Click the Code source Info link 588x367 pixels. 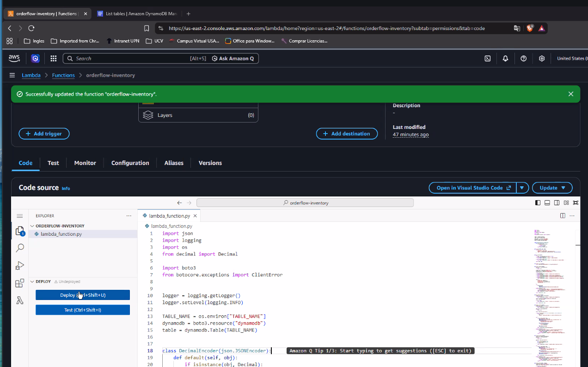click(x=66, y=189)
